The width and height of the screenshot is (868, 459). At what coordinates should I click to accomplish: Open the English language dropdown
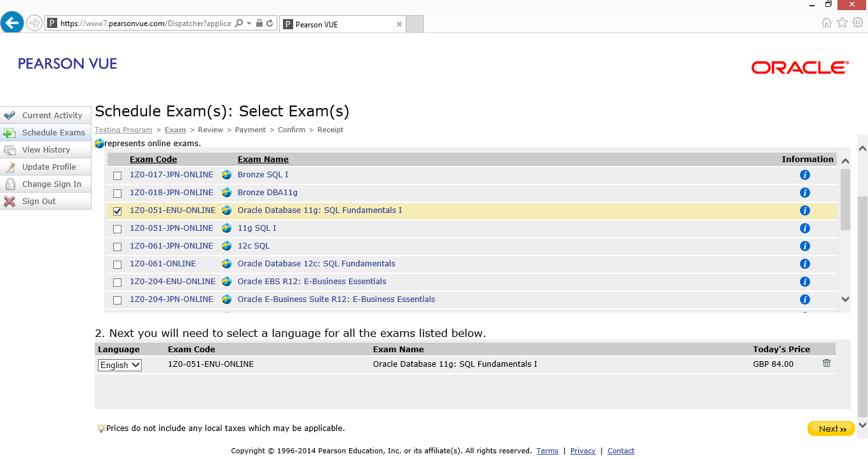click(x=119, y=365)
